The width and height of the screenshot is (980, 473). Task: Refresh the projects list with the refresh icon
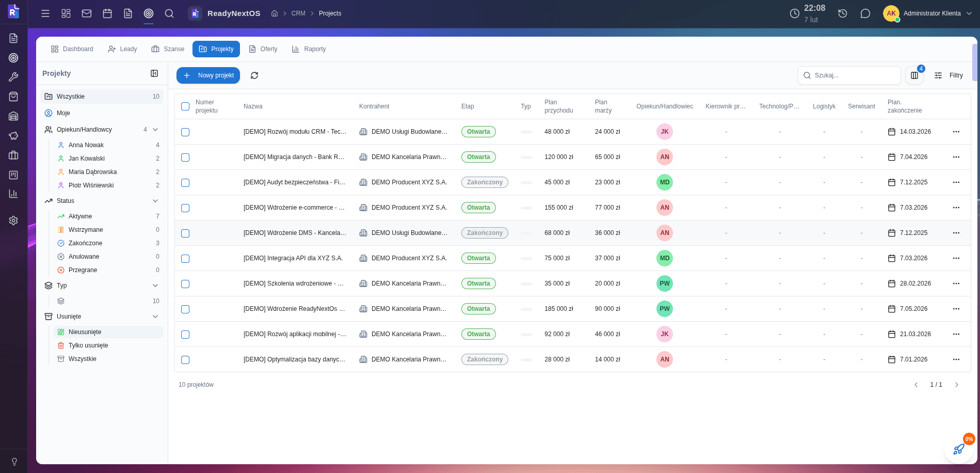click(x=254, y=75)
